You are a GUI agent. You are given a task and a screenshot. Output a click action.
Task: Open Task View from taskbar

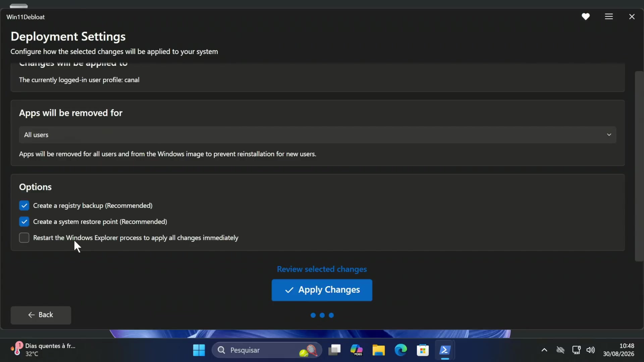tap(334, 350)
